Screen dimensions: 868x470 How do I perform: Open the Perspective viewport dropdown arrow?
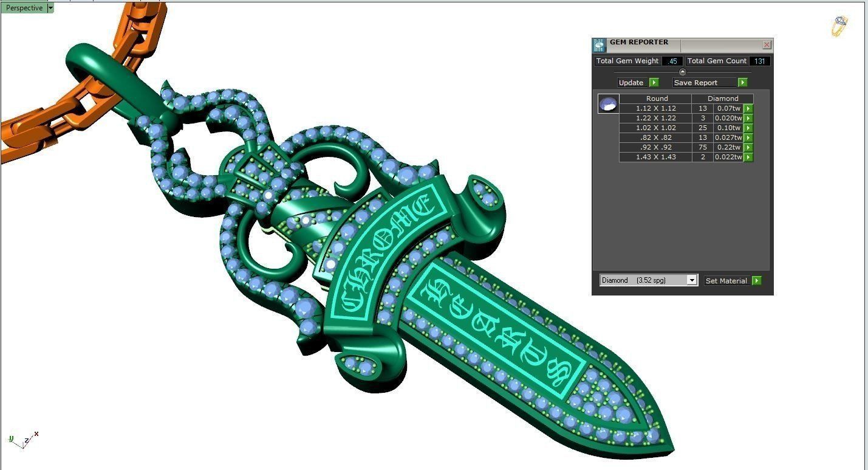coord(50,8)
